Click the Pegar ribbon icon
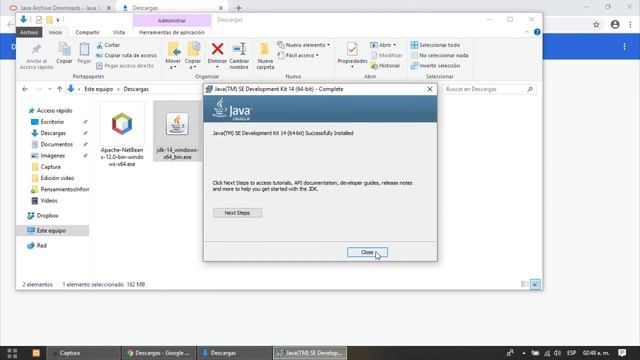This screenshot has width=640, height=360. pyautogui.click(x=84, y=53)
